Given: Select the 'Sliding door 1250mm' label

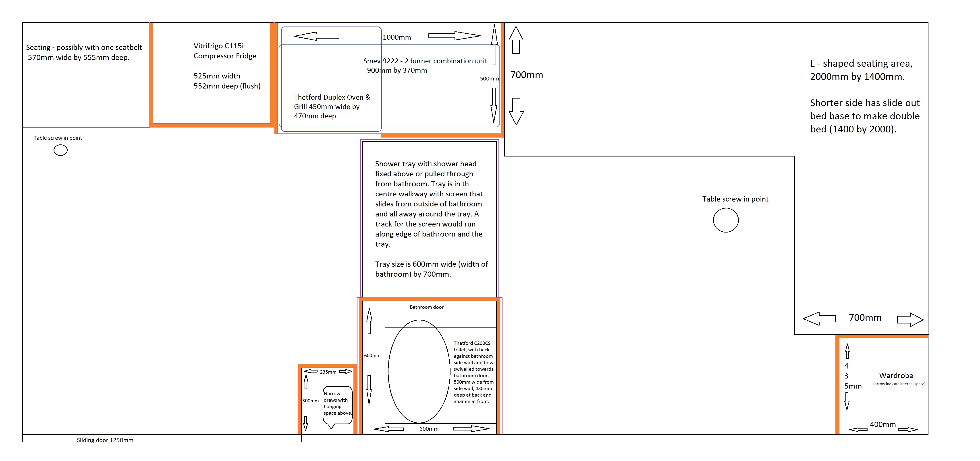Looking at the screenshot, I should [105, 440].
